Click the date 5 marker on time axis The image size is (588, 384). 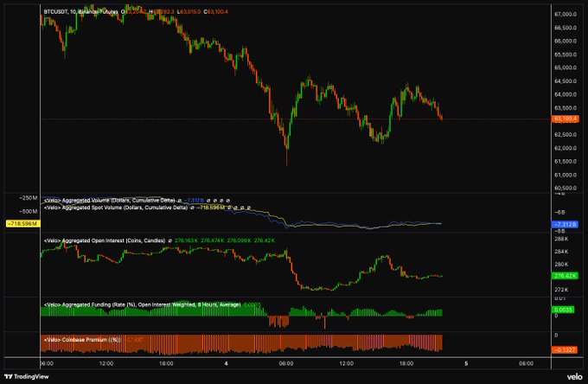click(466, 363)
